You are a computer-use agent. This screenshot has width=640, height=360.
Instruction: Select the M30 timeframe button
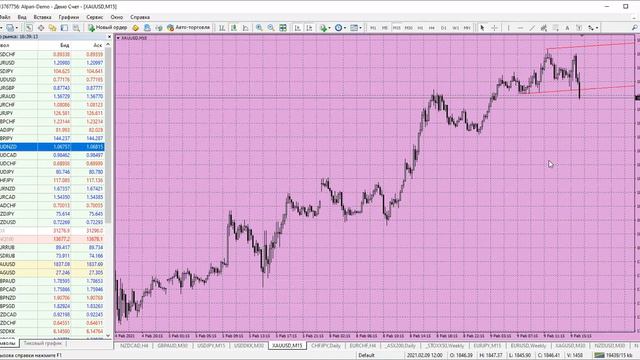point(408,28)
